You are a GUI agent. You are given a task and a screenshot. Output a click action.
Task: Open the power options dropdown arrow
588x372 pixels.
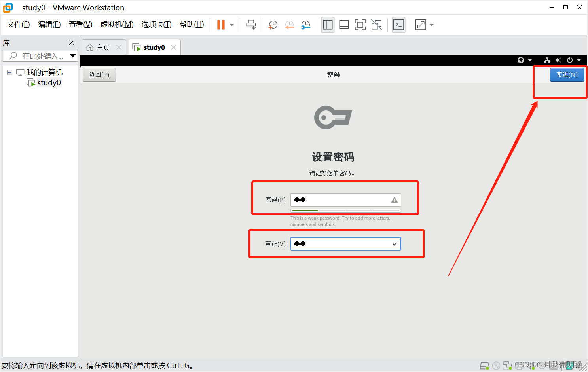click(232, 25)
